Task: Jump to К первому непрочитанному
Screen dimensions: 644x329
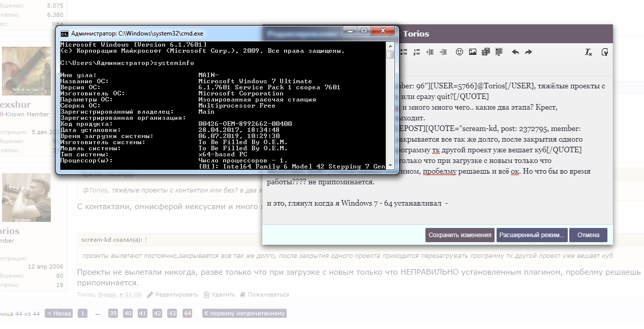Action: tap(244, 313)
